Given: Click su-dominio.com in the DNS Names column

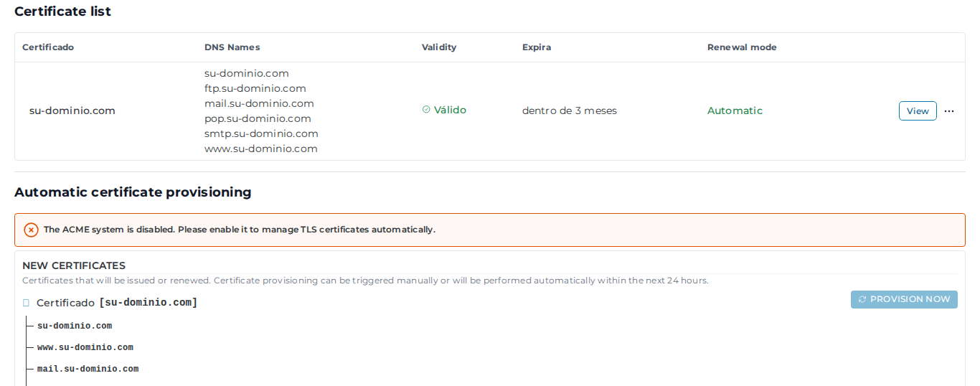Looking at the screenshot, I should tap(247, 73).
